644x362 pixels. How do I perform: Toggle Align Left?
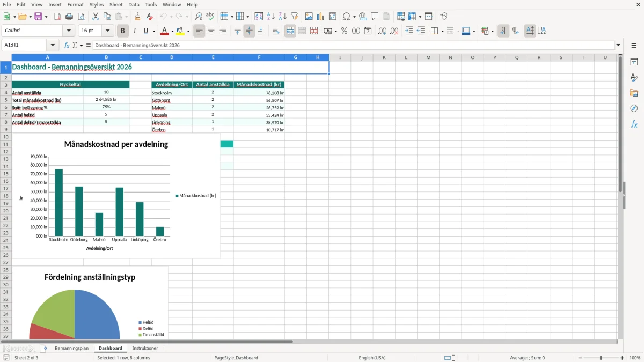coord(199,31)
